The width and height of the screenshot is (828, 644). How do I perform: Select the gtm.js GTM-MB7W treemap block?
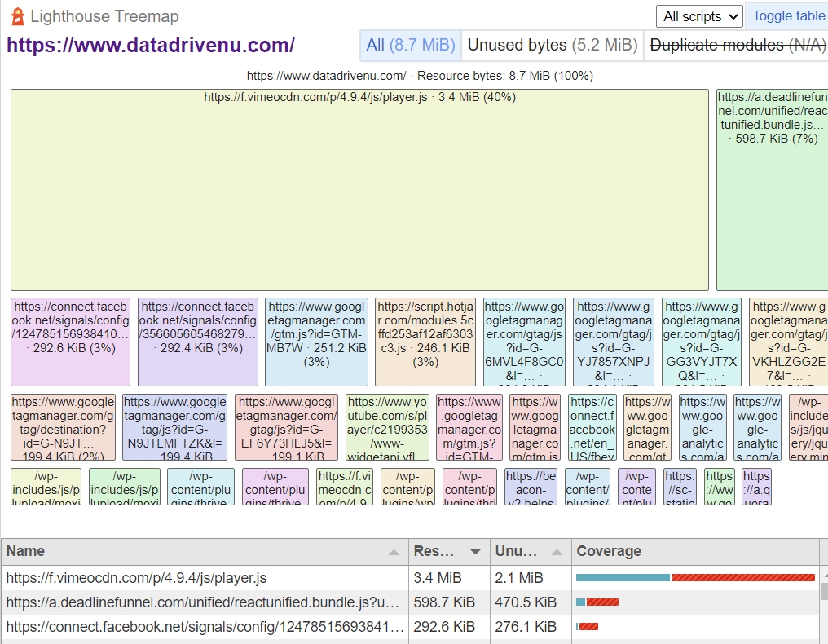point(316,342)
